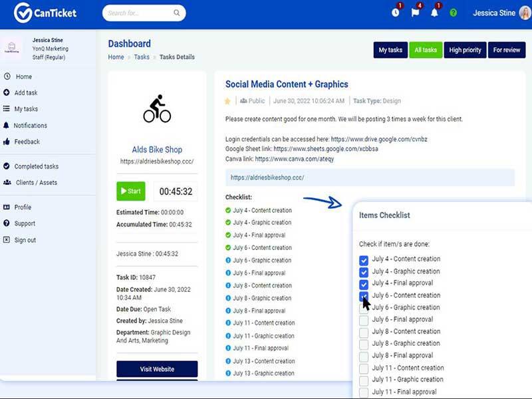Viewport: 532px width, 399px height.
Task: Check July 6 - Graphic creation checkbox
Action: coord(364,309)
